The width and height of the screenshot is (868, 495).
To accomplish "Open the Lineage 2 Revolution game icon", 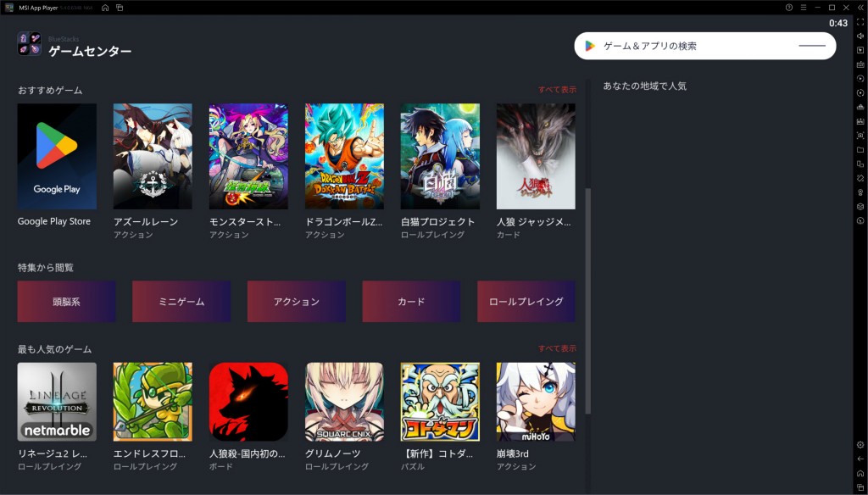I will (57, 402).
